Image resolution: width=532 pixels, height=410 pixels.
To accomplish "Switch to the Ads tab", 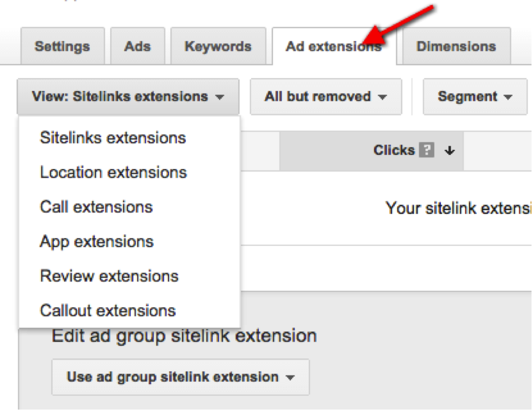I will click(137, 46).
